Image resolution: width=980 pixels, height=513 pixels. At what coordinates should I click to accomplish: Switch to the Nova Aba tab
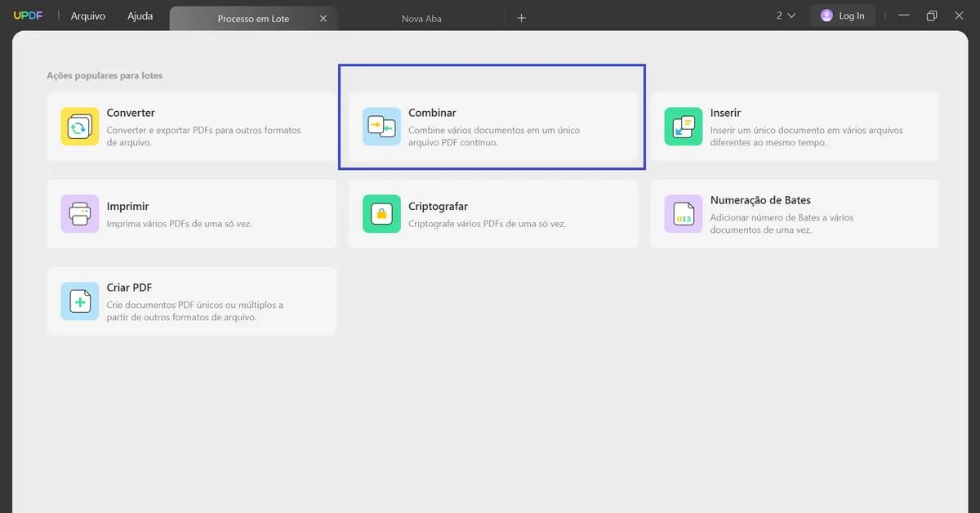[421, 18]
